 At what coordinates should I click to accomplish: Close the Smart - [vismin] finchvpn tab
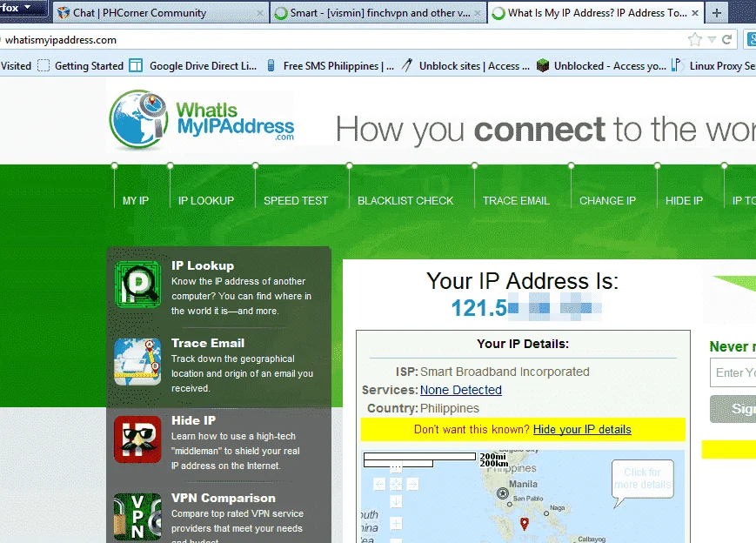[x=478, y=13]
